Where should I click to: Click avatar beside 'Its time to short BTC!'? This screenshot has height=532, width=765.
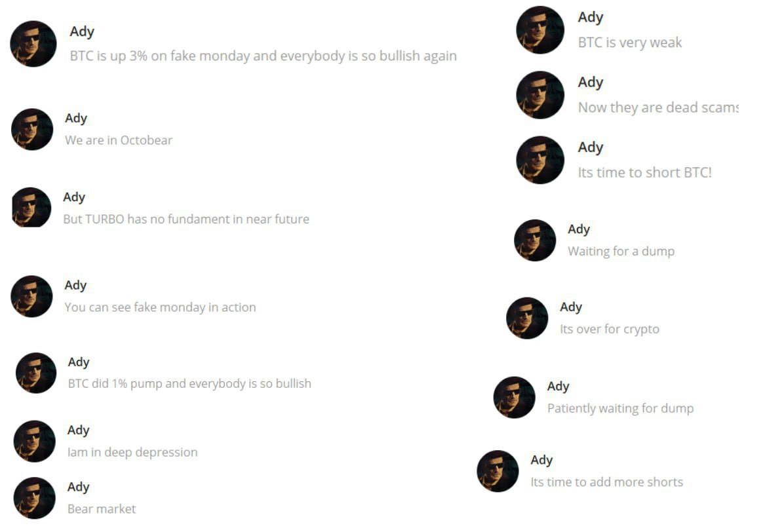(x=540, y=160)
